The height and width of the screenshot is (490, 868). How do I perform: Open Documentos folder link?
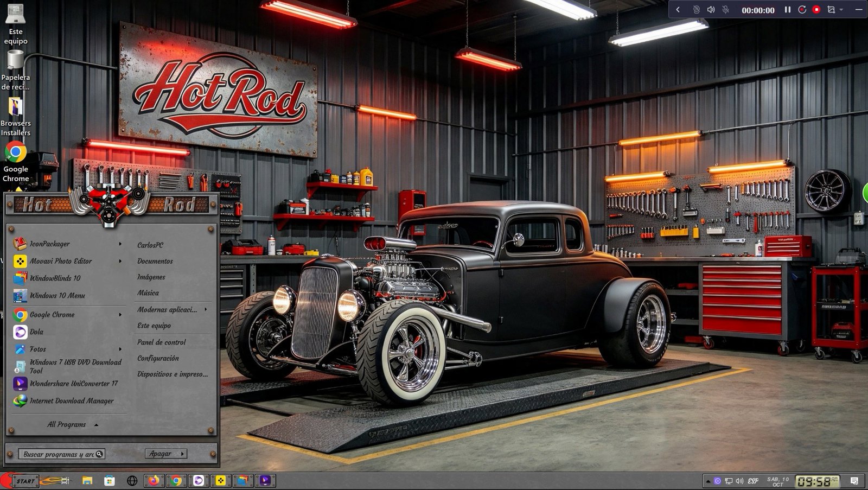pos(155,261)
